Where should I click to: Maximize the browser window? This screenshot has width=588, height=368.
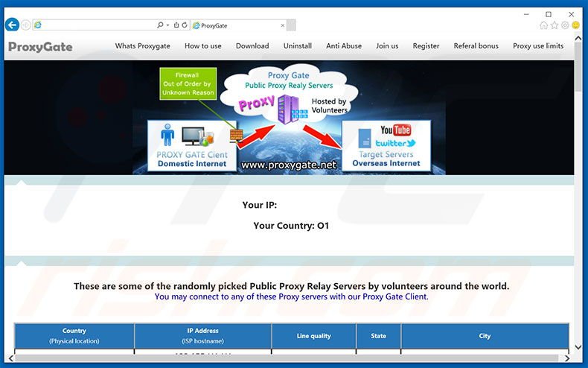549,14
